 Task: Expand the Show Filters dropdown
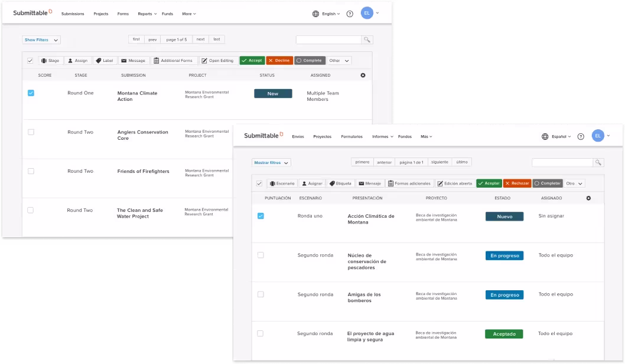[x=41, y=40]
